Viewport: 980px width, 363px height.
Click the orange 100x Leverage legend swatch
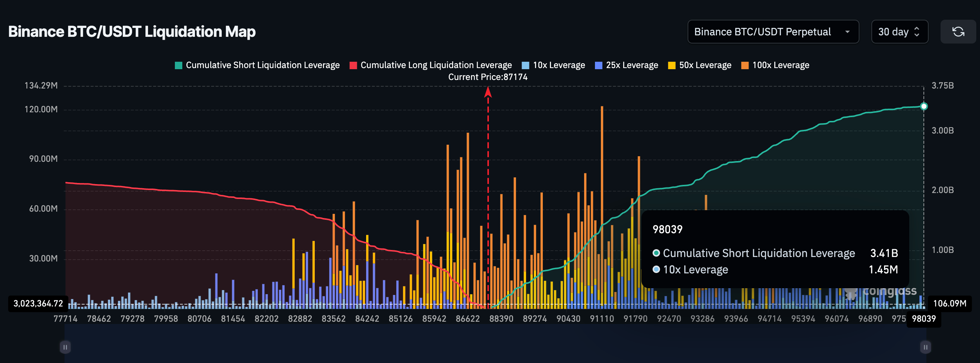coord(745,65)
